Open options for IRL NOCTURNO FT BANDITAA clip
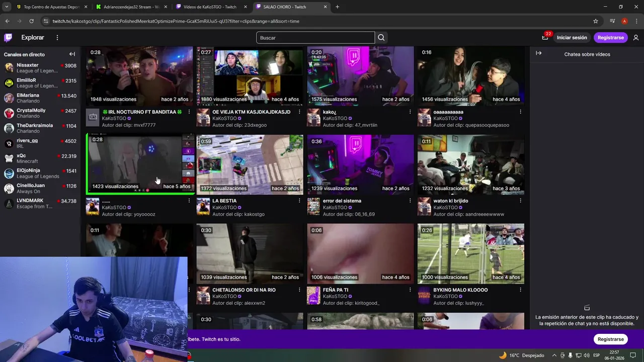Image resolution: width=644 pixels, height=362 pixels. [x=189, y=112]
